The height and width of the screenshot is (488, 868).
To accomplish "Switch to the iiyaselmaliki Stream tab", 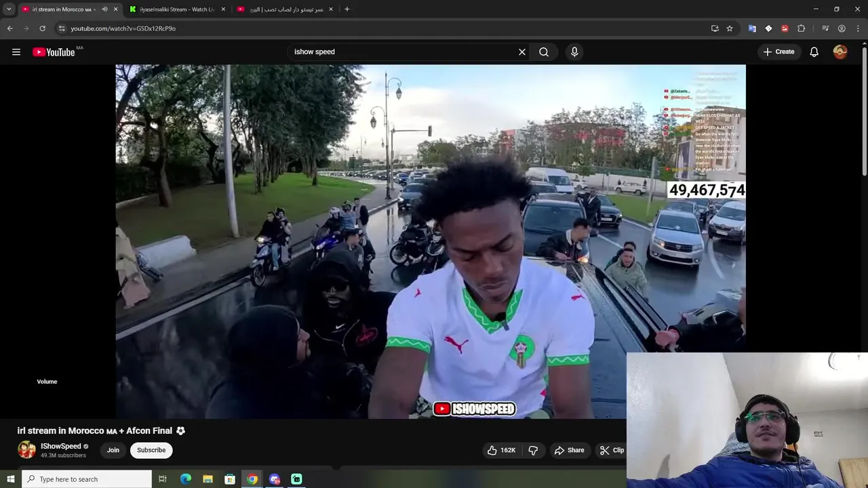I will (177, 9).
